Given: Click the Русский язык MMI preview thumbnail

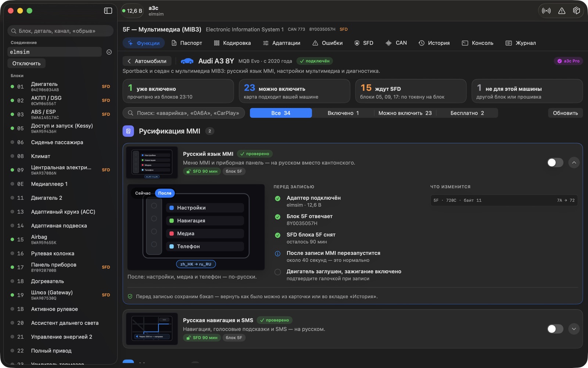Looking at the screenshot, I should (152, 163).
